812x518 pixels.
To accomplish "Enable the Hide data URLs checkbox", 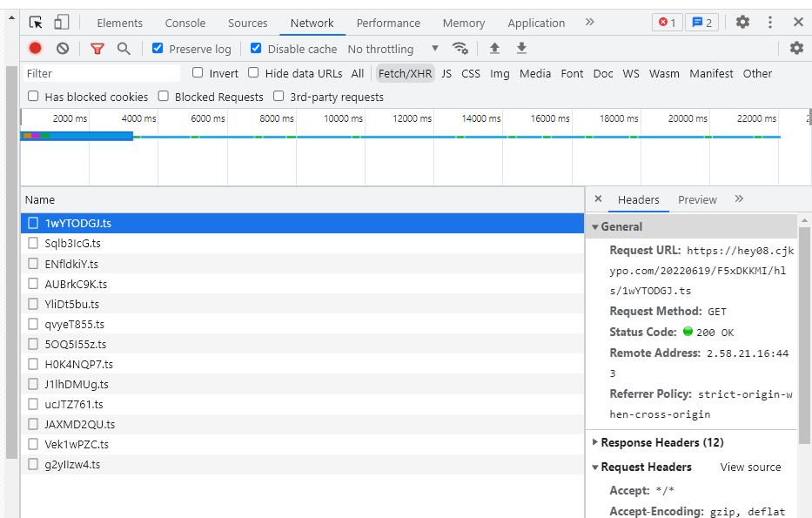I will [x=254, y=73].
